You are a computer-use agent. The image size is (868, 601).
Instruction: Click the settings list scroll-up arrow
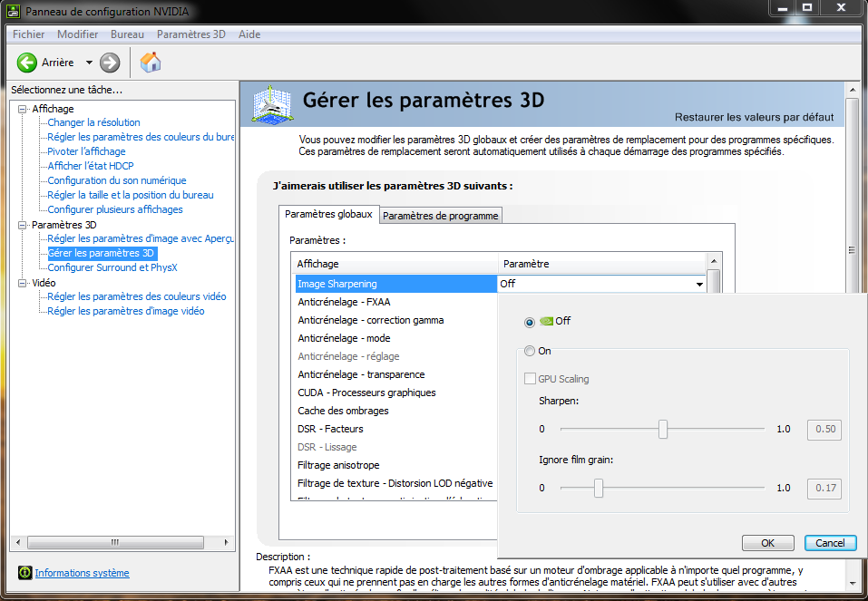point(714,261)
